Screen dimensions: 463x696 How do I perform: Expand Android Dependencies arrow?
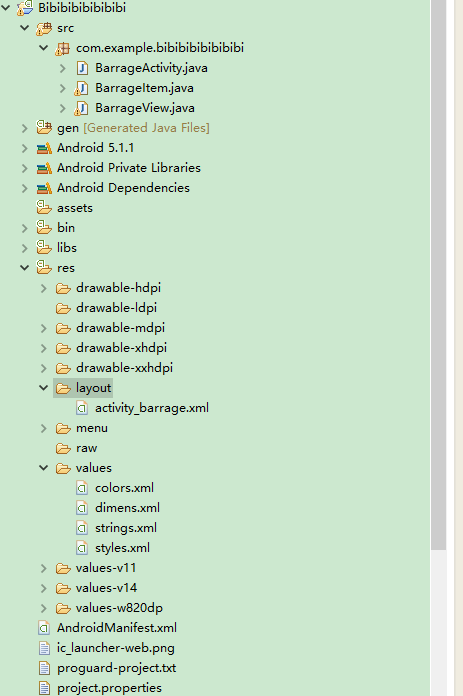pyautogui.click(x=25, y=188)
